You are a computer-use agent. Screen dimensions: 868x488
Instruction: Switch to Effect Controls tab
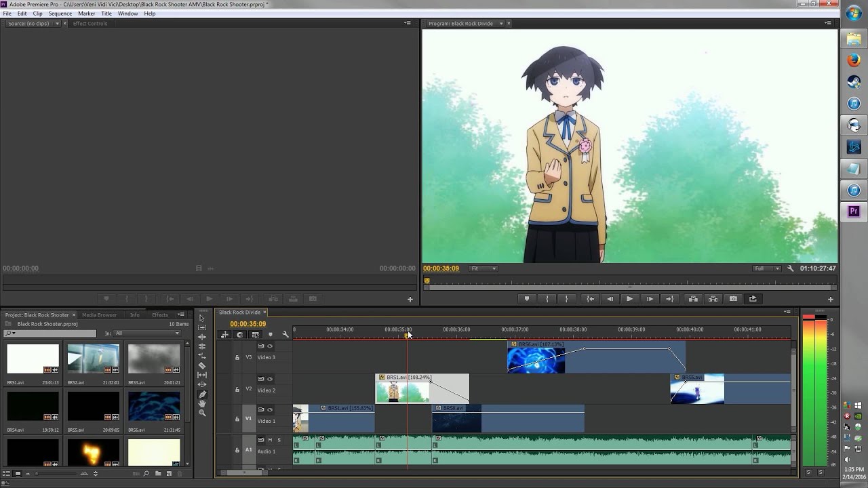90,24
